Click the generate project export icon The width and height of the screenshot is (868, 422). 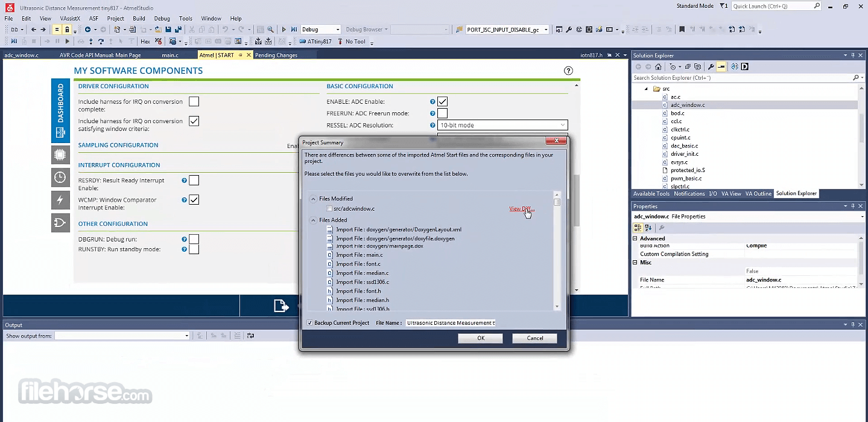point(281,305)
